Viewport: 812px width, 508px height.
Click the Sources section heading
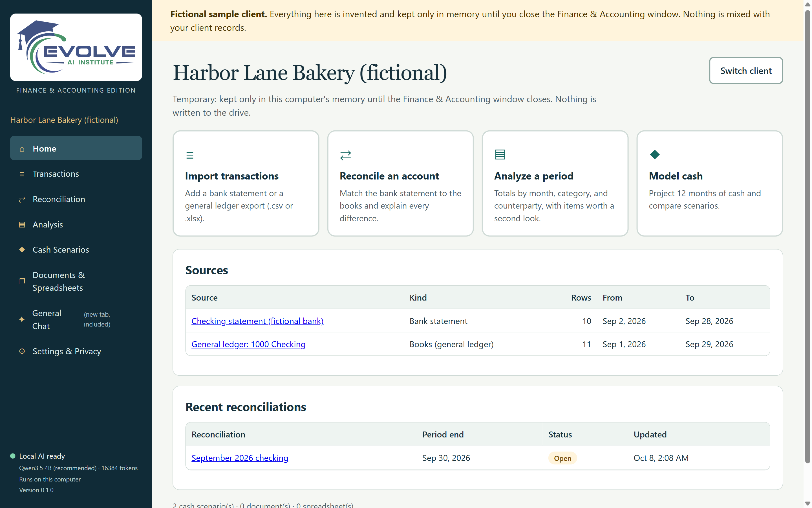click(207, 270)
